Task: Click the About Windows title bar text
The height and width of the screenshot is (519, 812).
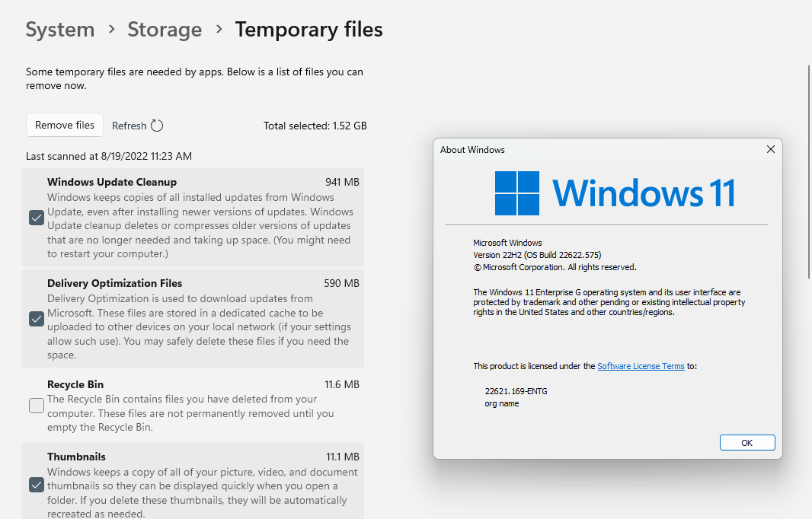Action: [x=472, y=150]
